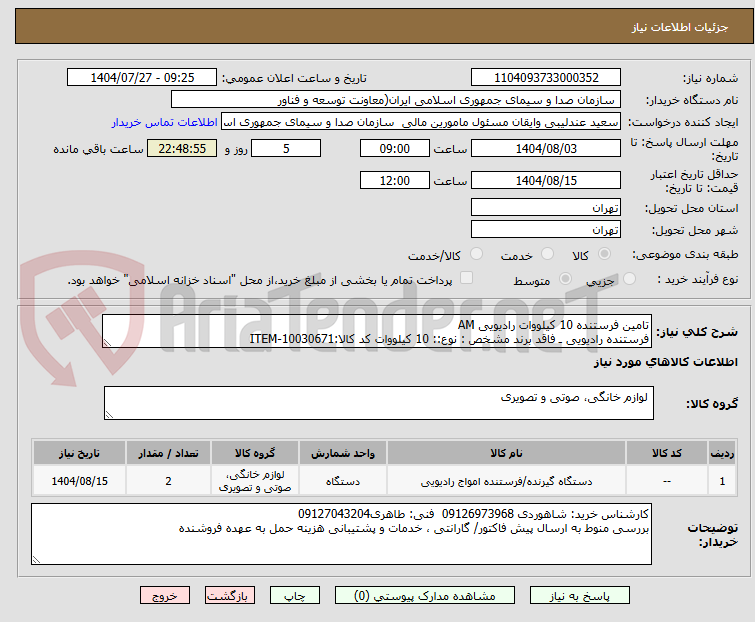Viewport: 755px width, 622px height.
Task: Select the کالا radio button
Action: (x=604, y=254)
